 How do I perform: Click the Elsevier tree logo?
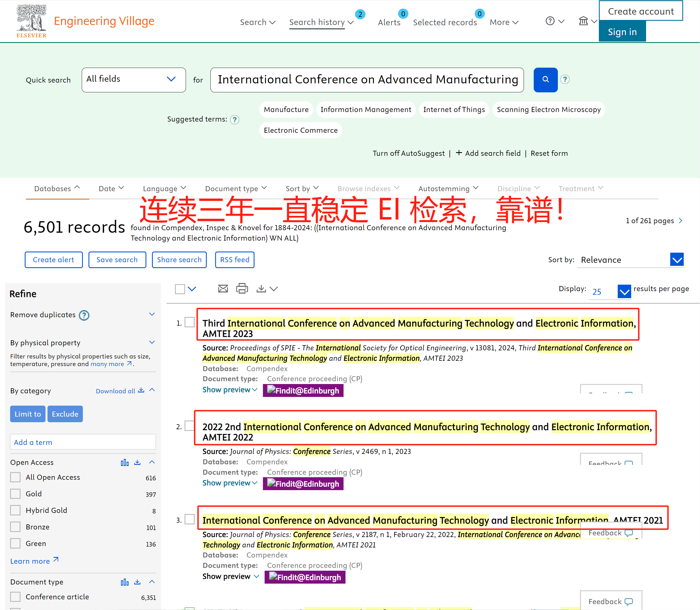coord(31,21)
